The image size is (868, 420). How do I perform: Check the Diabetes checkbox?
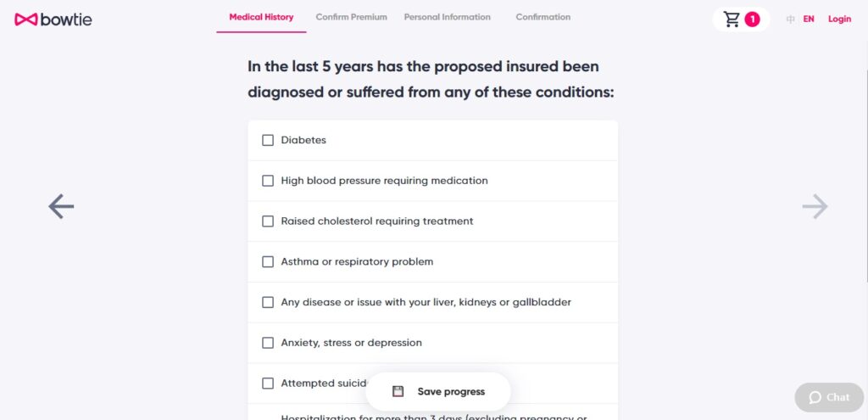click(x=268, y=140)
